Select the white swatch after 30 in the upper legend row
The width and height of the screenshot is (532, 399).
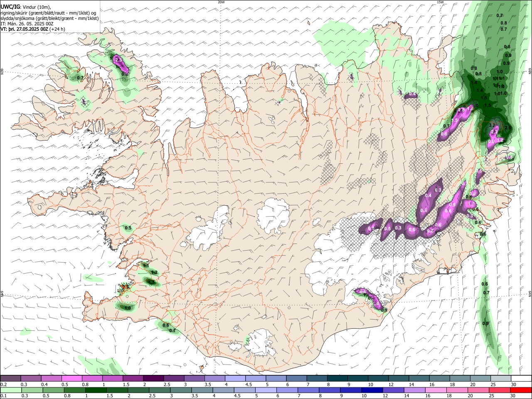521,378
